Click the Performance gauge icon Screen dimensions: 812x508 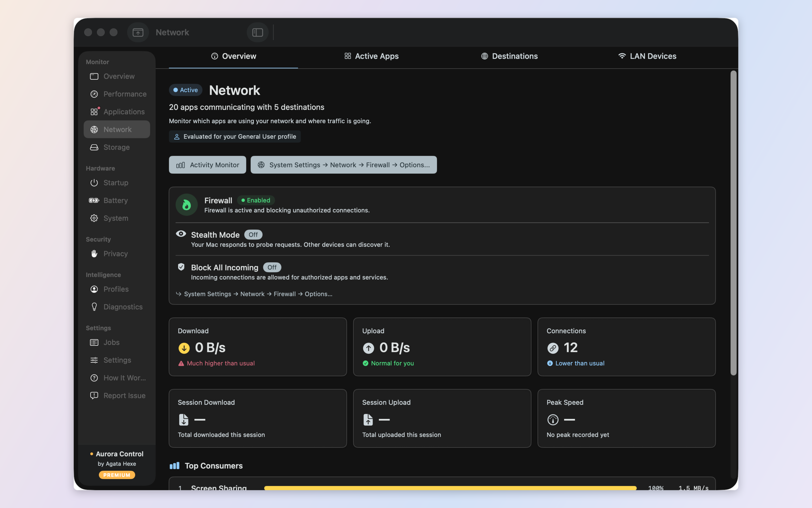tap(94, 94)
